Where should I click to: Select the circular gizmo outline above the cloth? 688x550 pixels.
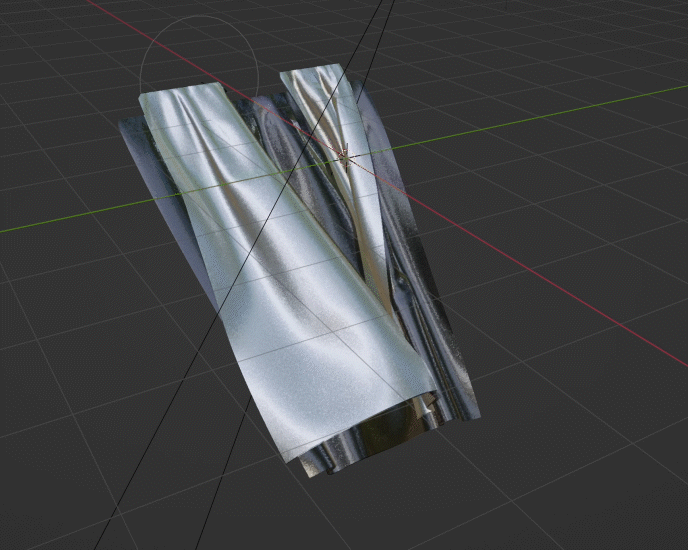200,55
